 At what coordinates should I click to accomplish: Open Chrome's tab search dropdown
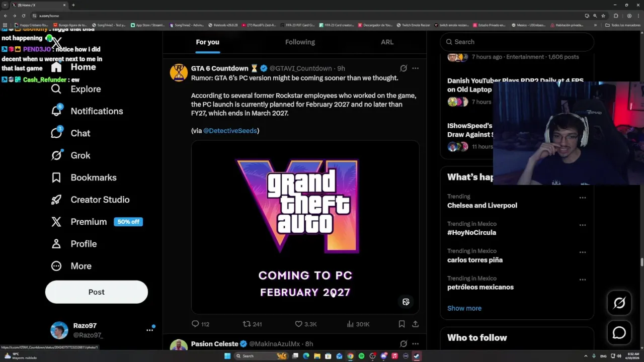[5, 5]
